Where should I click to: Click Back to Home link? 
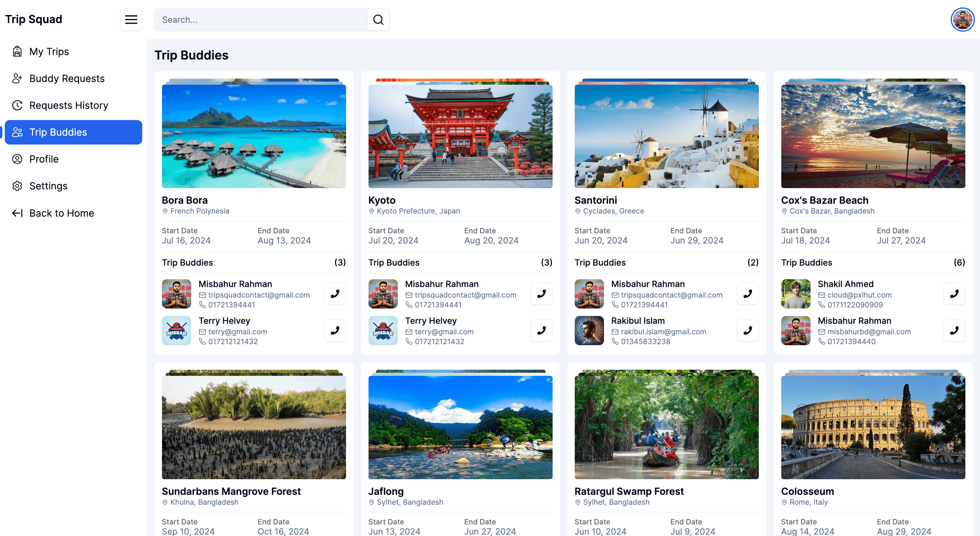click(73, 213)
